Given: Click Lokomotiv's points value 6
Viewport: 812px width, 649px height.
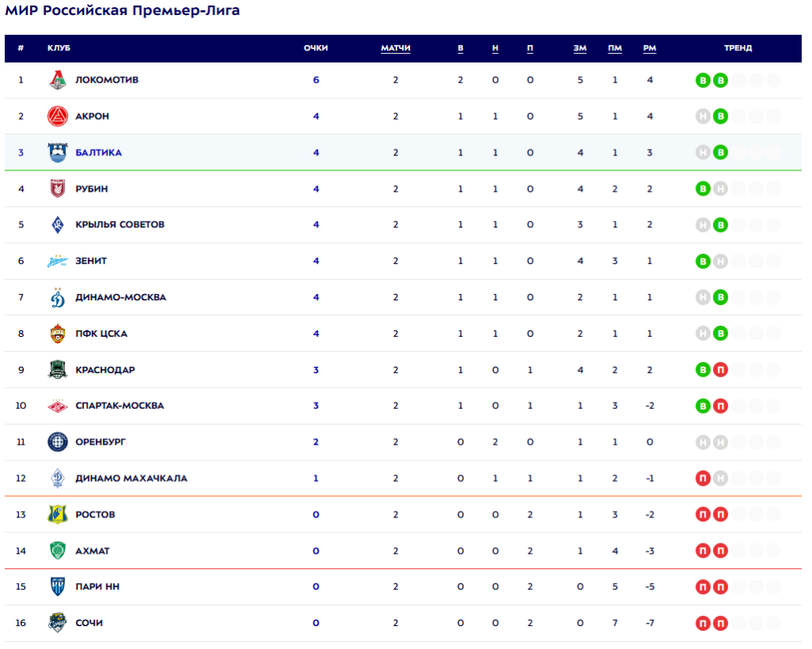Looking at the screenshot, I should (x=316, y=80).
